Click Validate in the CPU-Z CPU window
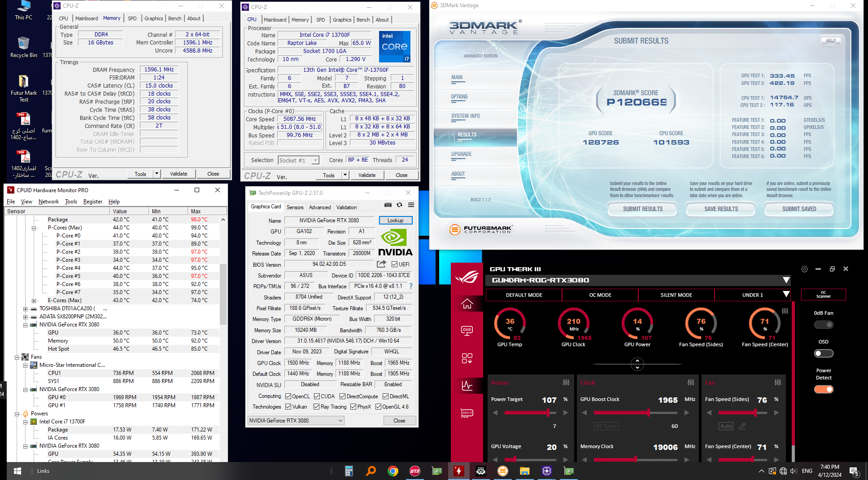868x480 pixels. 367,175
